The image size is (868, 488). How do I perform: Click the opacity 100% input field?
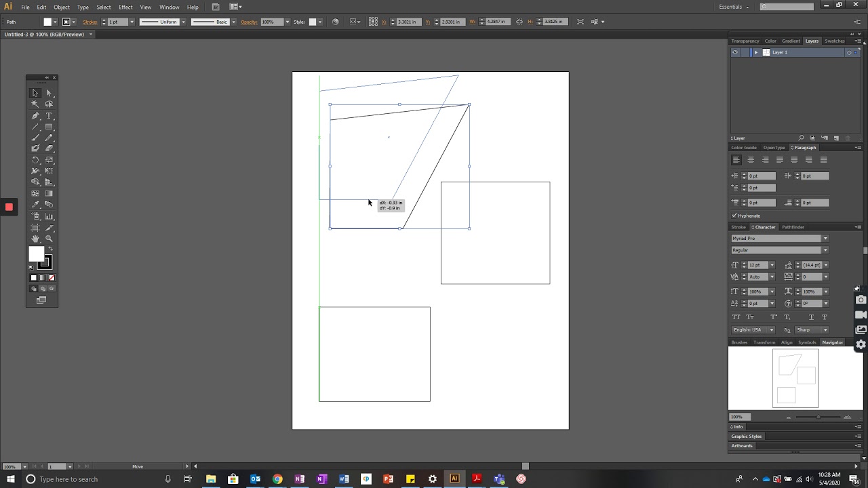pos(272,22)
